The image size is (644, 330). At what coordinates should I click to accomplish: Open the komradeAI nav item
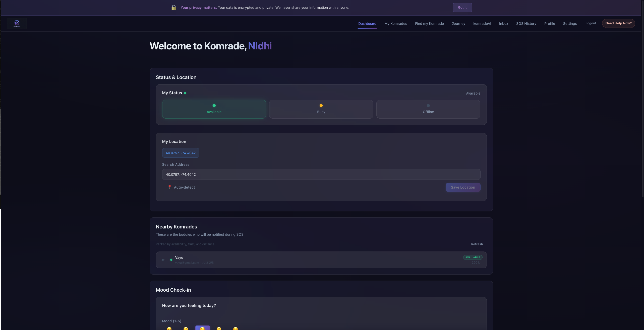482,24
